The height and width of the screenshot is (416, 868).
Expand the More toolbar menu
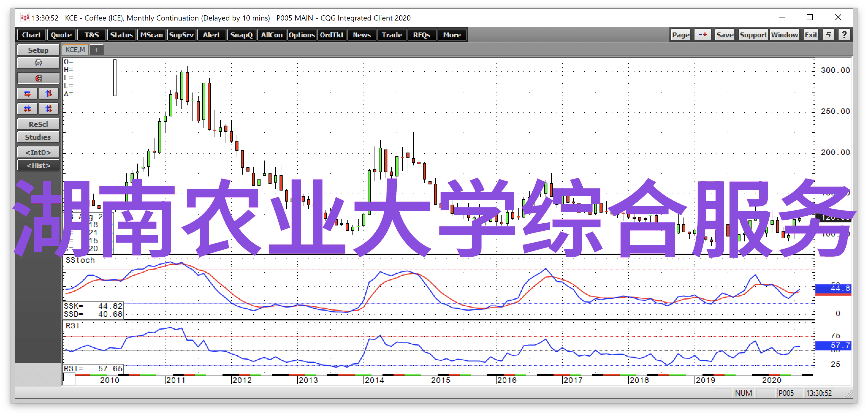(x=452, y=35)
